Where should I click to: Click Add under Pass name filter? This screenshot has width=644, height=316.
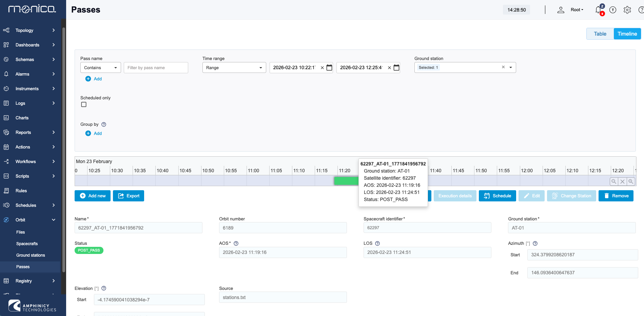pos(94,79)
